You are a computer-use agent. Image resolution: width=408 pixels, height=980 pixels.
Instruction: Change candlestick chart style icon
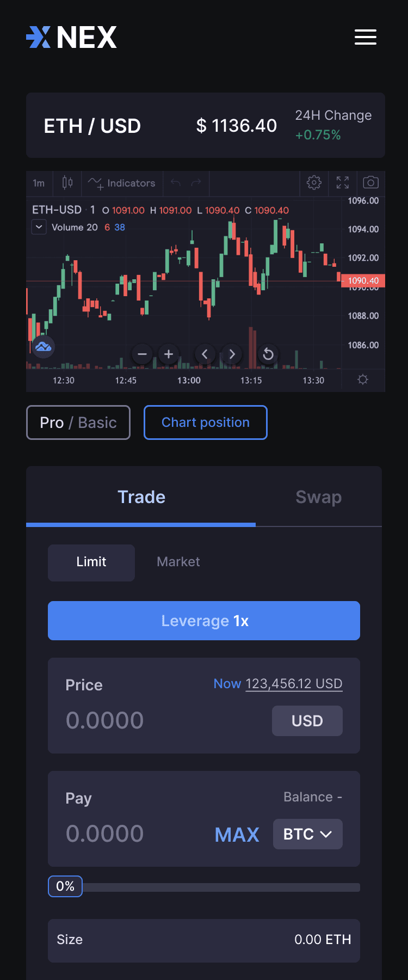click(x=67, y=182)
